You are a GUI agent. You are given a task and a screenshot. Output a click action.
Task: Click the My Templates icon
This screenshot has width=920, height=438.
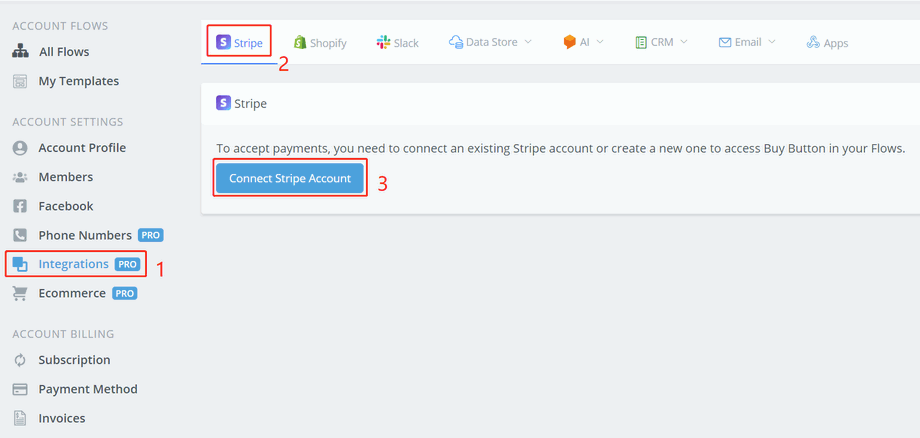[x=20, y=81]
